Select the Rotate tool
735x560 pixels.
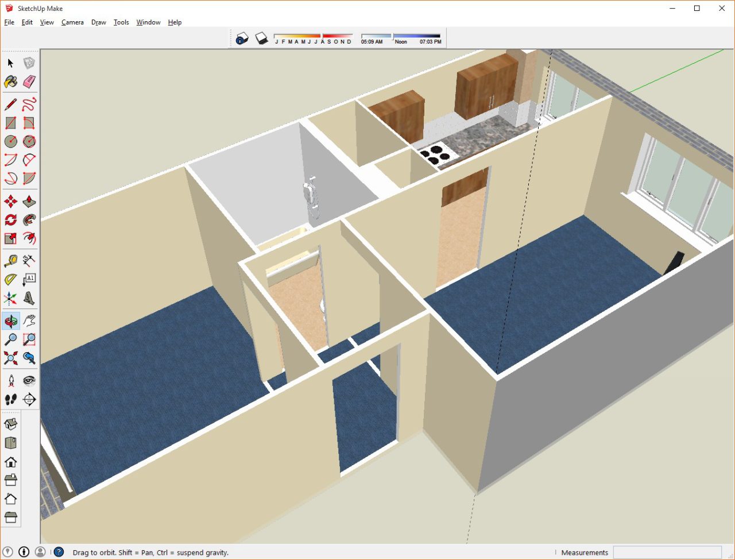(10, 219)
